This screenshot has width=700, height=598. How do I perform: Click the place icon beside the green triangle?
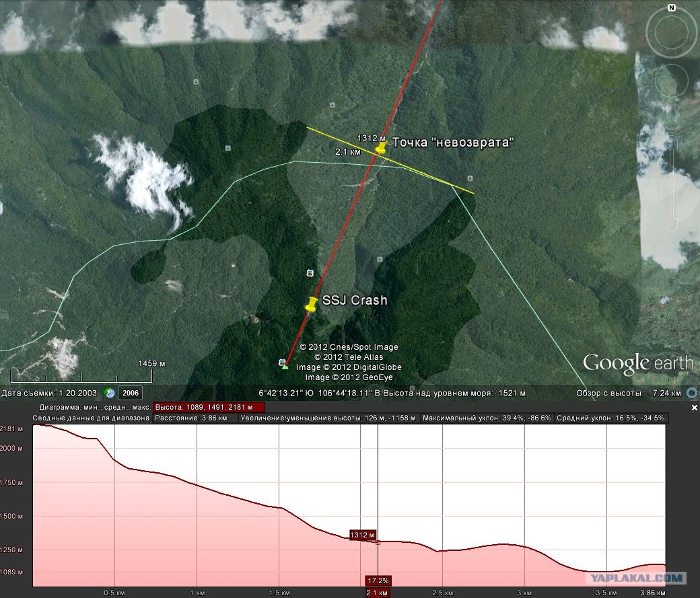(282, 362)
